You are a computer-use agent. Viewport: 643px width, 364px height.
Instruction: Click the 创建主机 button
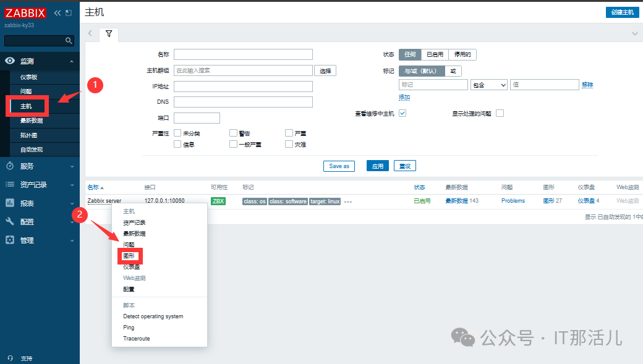click(x=622, y=12)
